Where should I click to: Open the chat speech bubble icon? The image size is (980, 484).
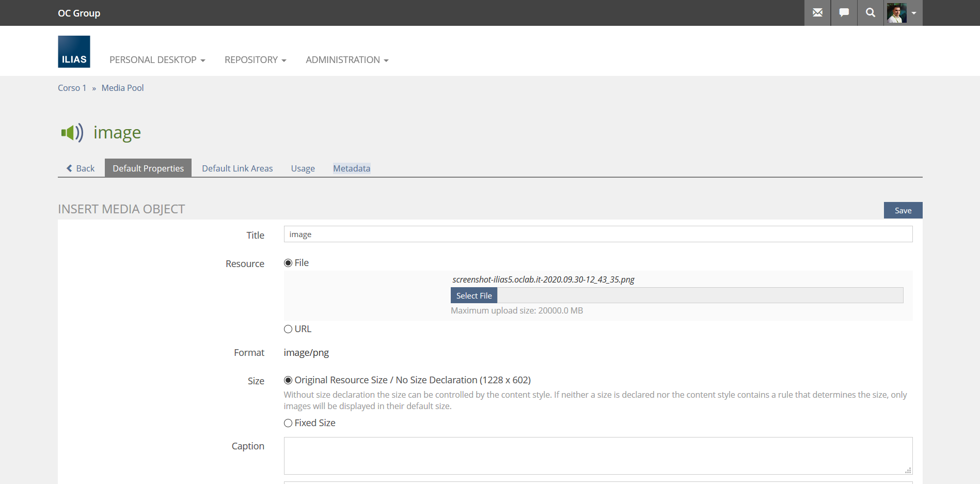(844, 13)
